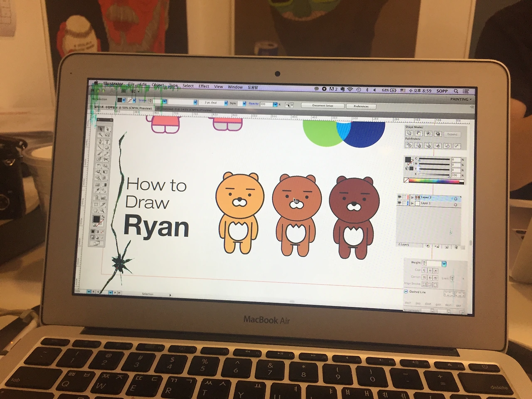Select the Type tool
This screenshot has width=532, height=399.
[107, 142]
